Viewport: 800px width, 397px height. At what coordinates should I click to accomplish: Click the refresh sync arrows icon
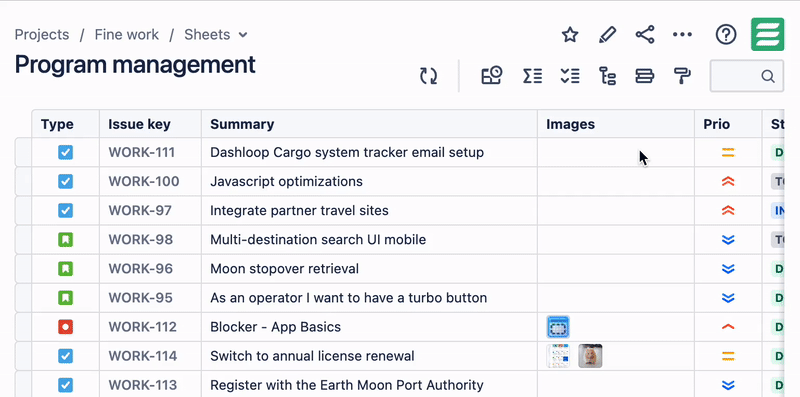[x=429, y=76]
